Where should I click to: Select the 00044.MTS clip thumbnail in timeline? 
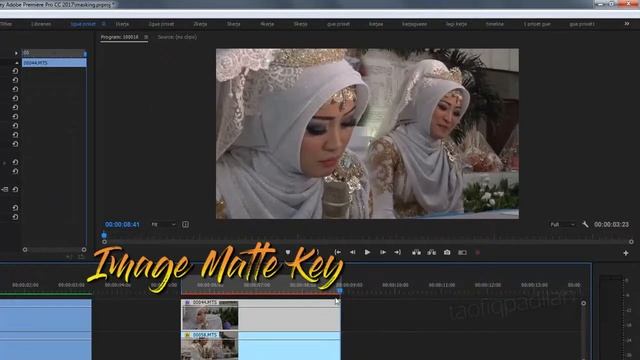[210, 318]
